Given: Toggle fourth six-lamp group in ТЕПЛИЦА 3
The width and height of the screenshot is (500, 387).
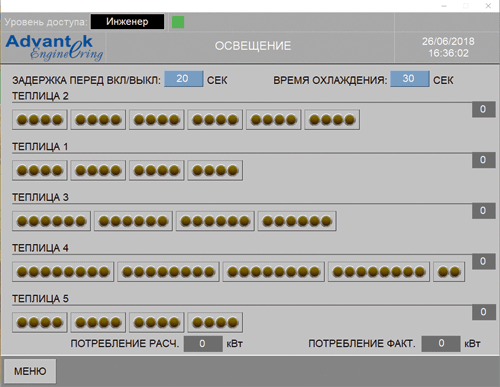Looking at the screenshot, I should pos(297,221).
